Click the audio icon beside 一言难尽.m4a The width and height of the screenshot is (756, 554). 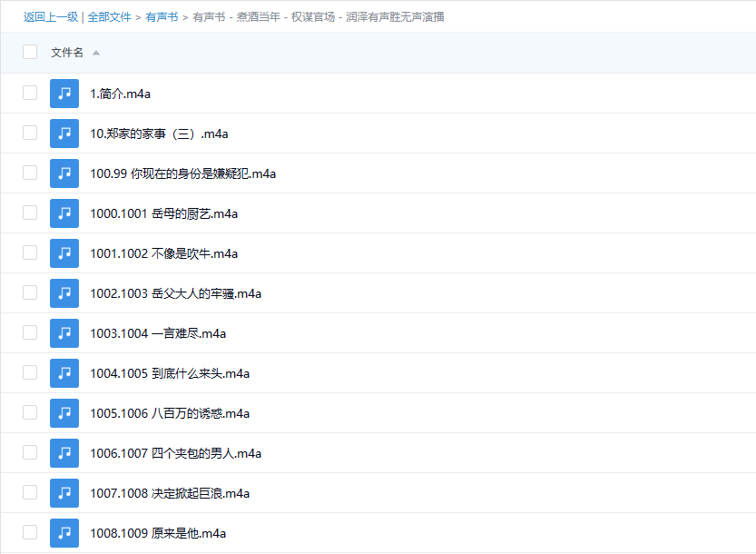tap(64, 333)
